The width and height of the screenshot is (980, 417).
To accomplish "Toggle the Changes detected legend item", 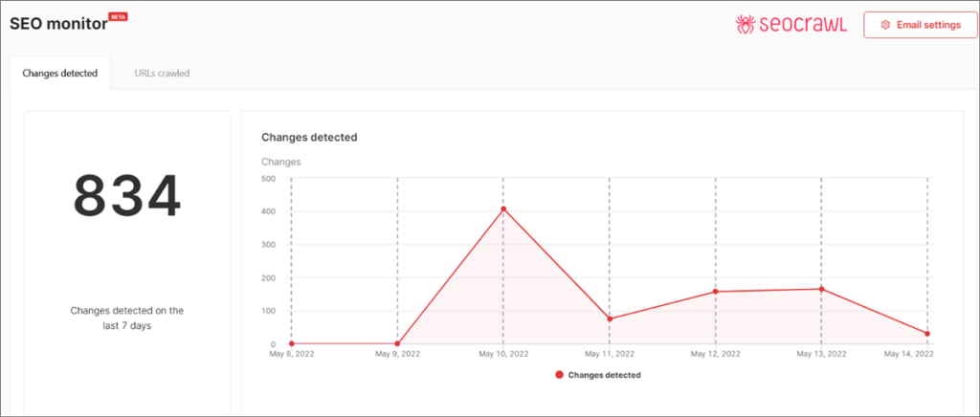I will (597, 375).
